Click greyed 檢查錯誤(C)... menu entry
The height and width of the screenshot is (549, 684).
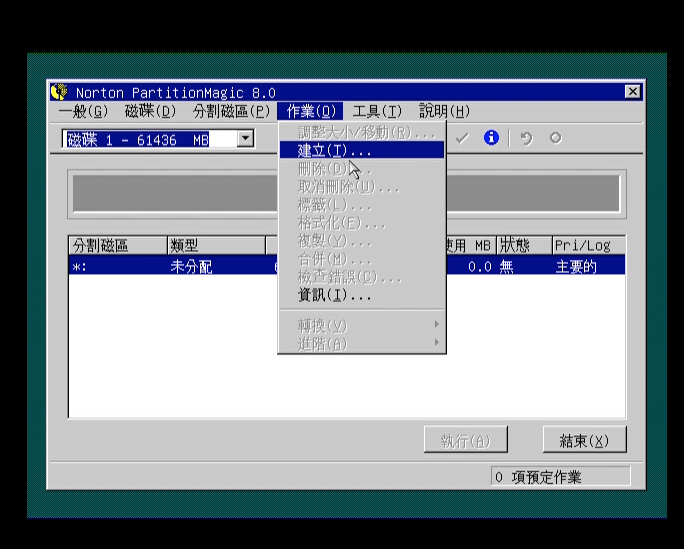pyautogui.click(x=362, y=277)
